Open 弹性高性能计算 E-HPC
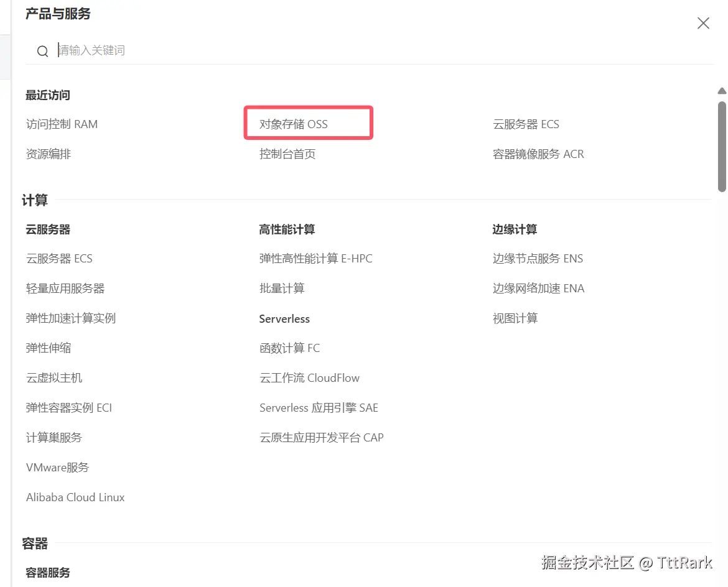 pos(315,259)
